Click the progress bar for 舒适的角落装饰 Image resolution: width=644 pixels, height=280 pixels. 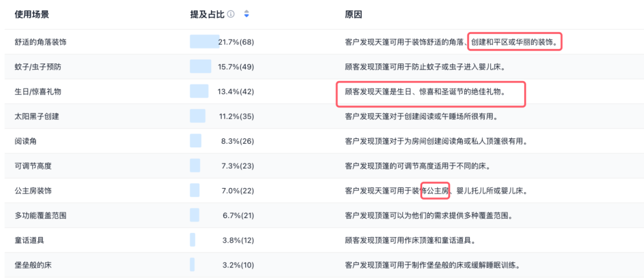[x=205, y=42]
